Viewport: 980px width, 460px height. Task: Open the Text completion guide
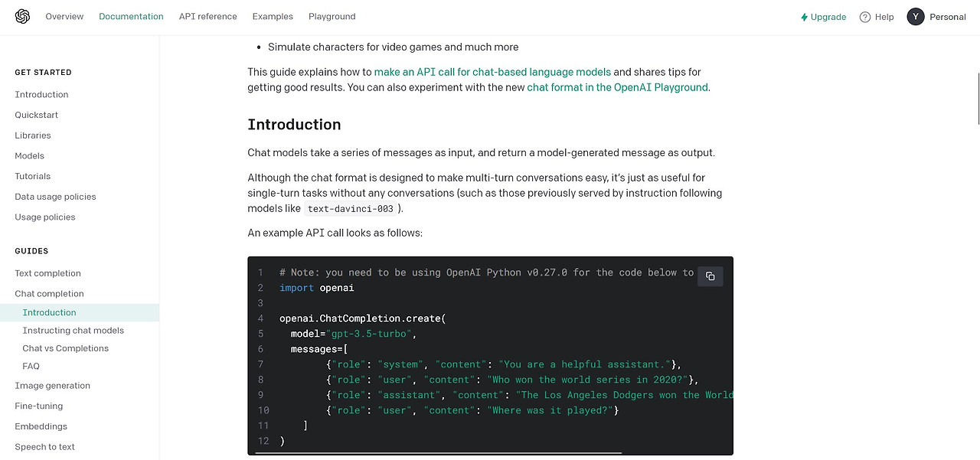47,273
